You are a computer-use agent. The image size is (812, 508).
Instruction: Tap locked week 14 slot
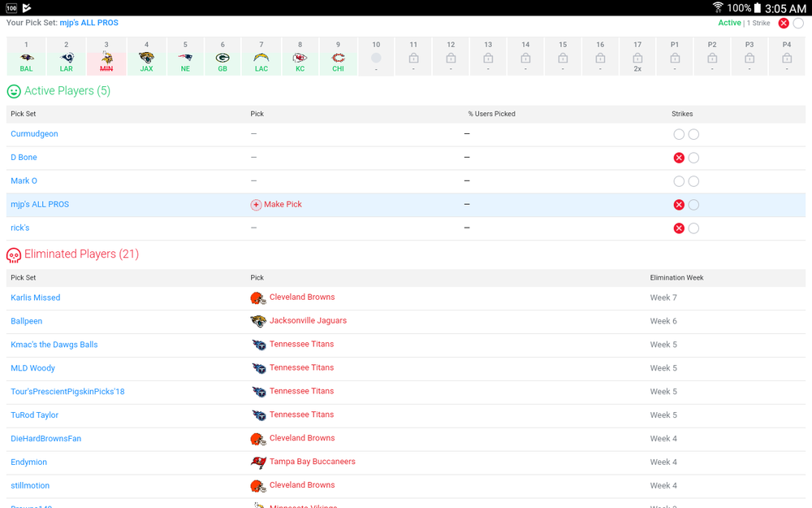[x=525, y=57]
